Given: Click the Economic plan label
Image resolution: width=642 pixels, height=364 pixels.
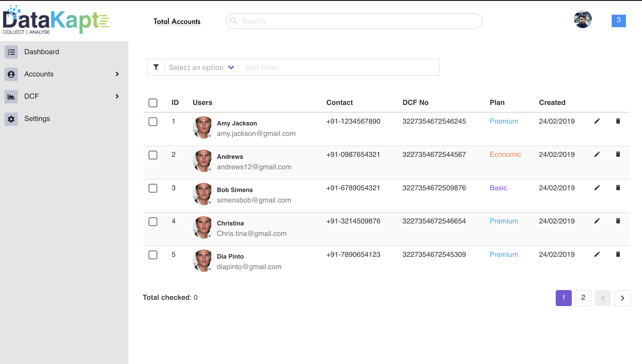Looking at the screenshot, I should pos(505,155).
